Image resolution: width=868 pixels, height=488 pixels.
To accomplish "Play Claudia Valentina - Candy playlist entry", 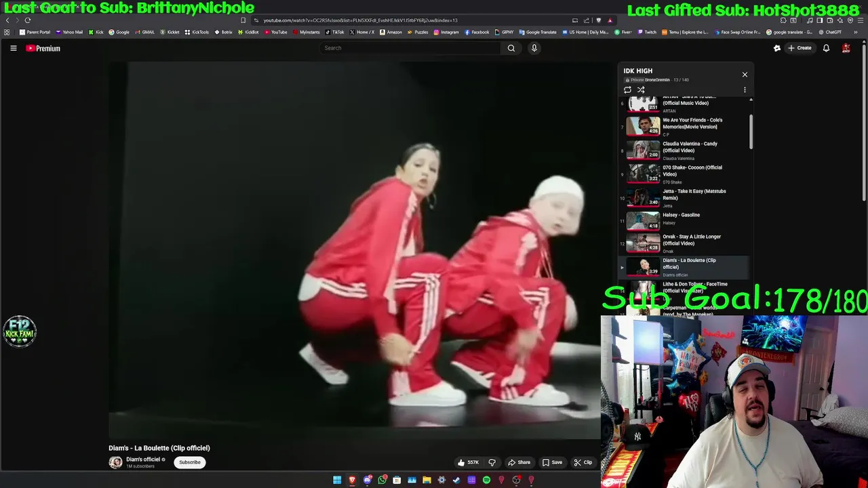I will click(x=684, y=150).
